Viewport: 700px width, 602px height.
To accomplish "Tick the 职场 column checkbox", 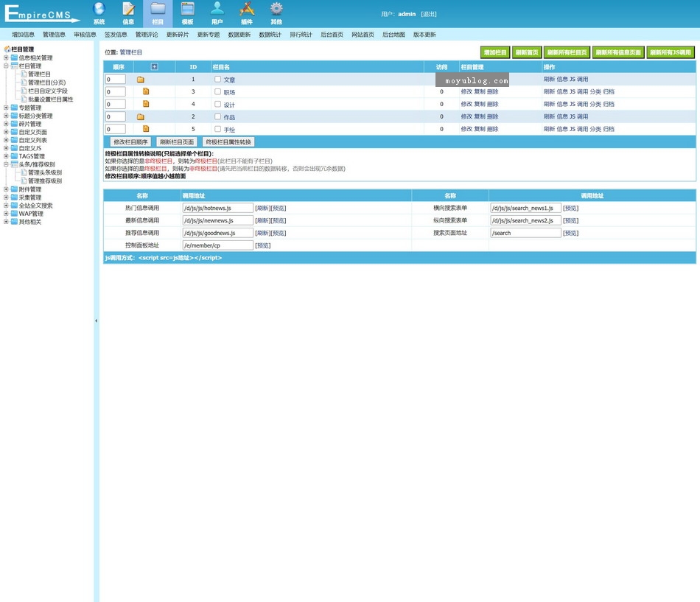I will point(218,91).
